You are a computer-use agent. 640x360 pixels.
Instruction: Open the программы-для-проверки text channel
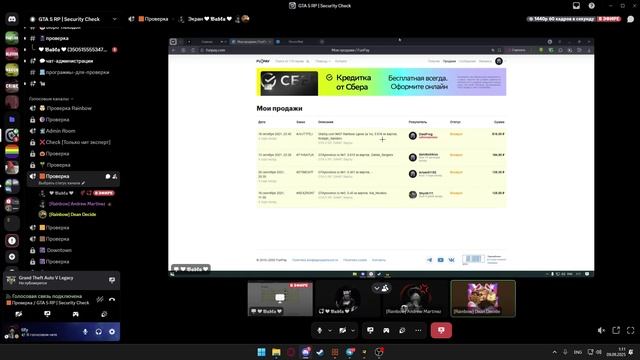73,72
